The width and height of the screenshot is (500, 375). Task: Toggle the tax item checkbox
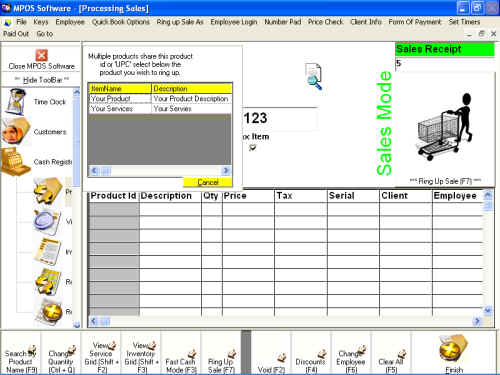tap(252, 147)
